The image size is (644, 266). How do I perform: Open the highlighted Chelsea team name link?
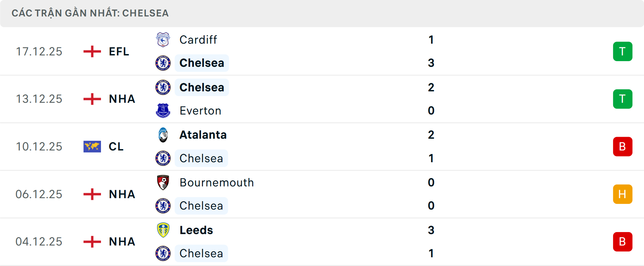tap(202, 63)
